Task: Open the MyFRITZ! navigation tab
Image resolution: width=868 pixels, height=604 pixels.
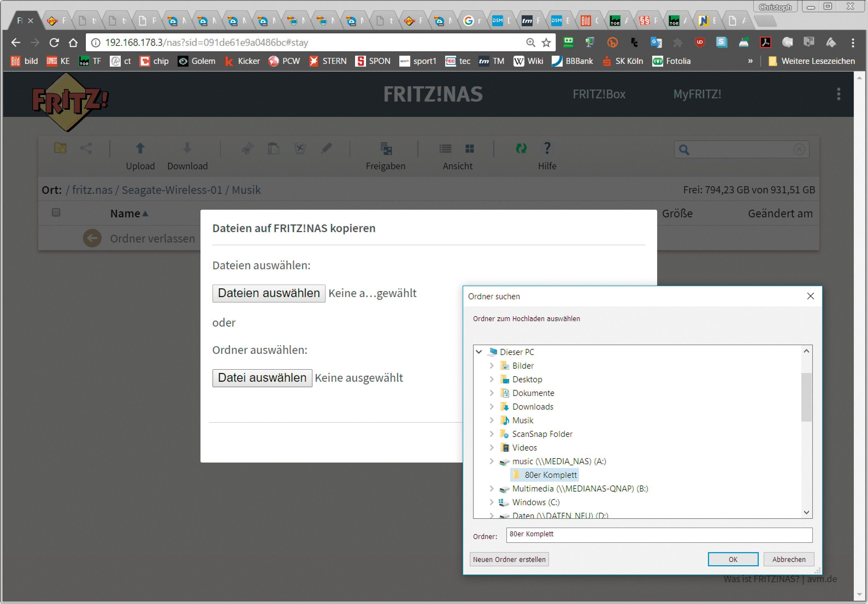Action: coord(697,94)
